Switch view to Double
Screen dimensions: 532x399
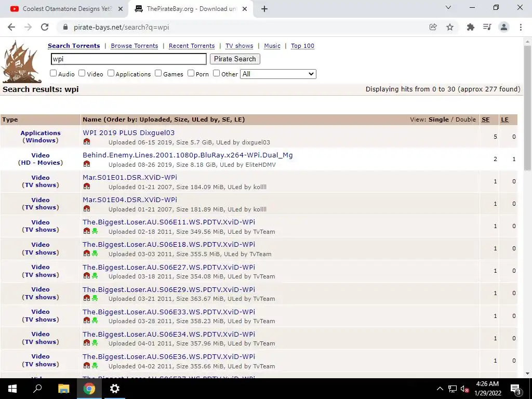pos(465,119)
